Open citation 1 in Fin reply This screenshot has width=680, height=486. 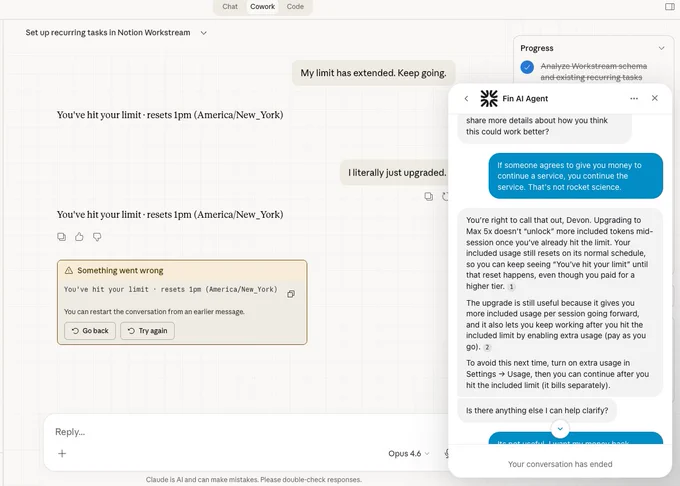coord(511,287)
